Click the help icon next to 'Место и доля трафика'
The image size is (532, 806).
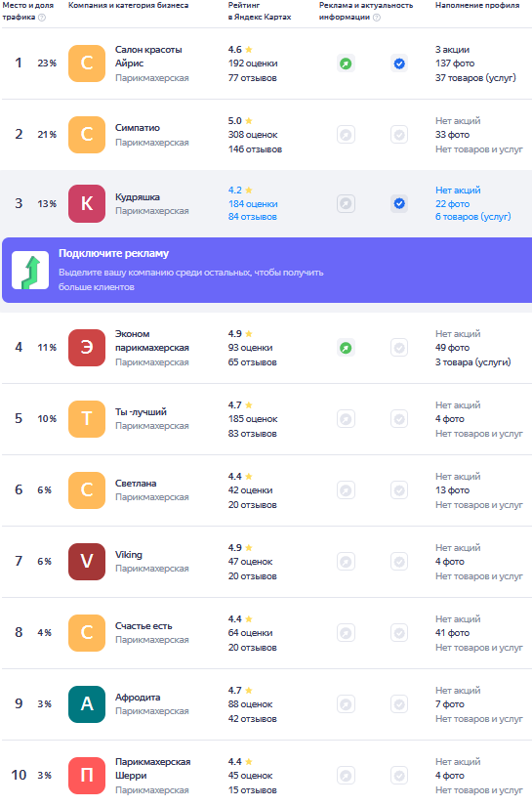pyautogui.click(x=42, y=18)
